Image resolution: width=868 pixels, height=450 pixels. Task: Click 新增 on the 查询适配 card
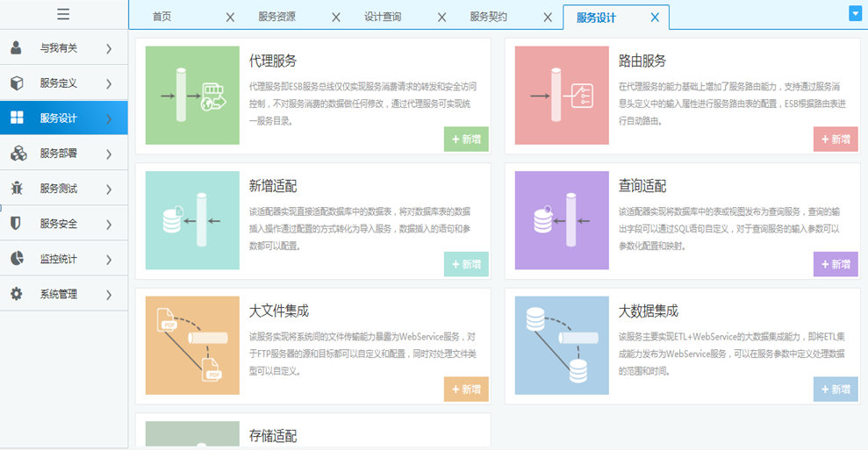(836, 264)
